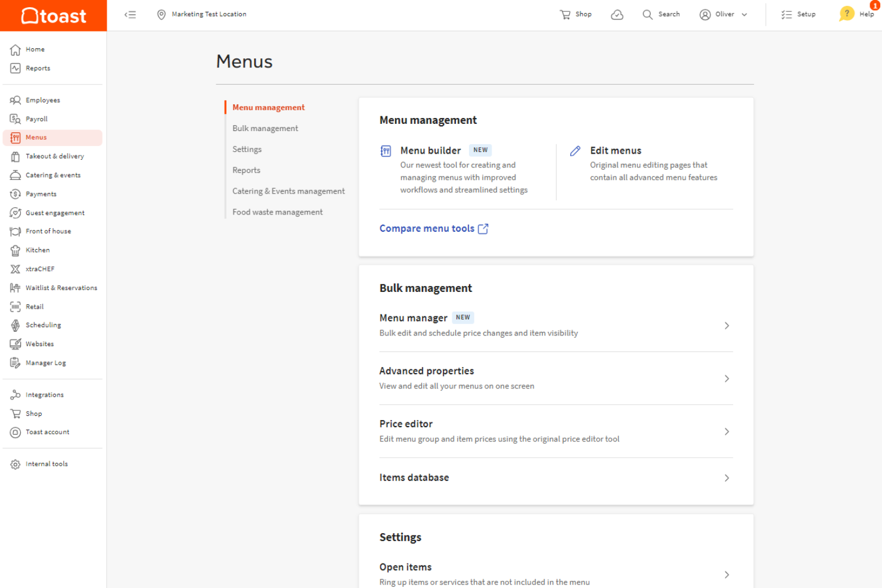Open the Menus section in the sidebar
The width and height of the screenshot is (882, 588).
point(36,137)
